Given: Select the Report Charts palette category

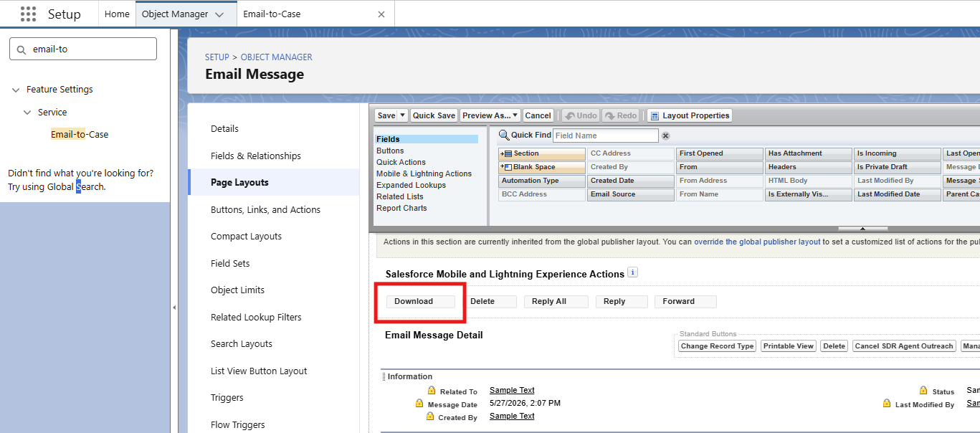Looking at the screenshot, I should 401,208.
